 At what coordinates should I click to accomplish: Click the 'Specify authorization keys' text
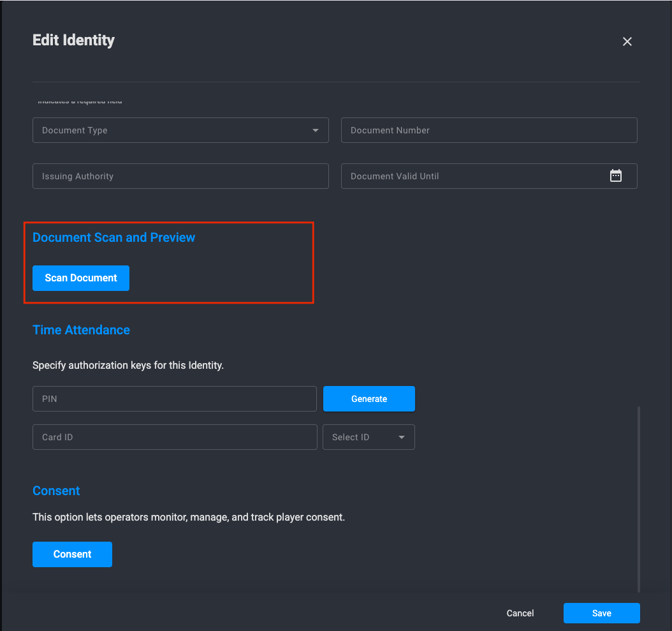point(128,366)
